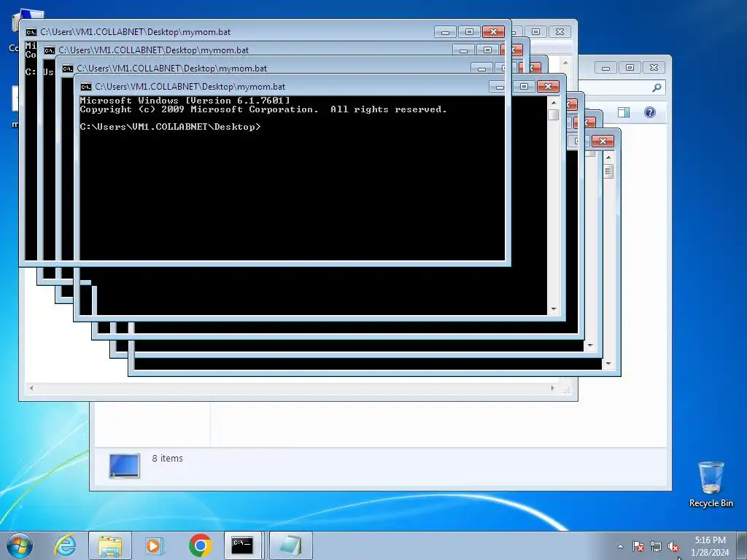
Task: Close the mymom.bat window showing the prompt text
Action: (548, 86)
